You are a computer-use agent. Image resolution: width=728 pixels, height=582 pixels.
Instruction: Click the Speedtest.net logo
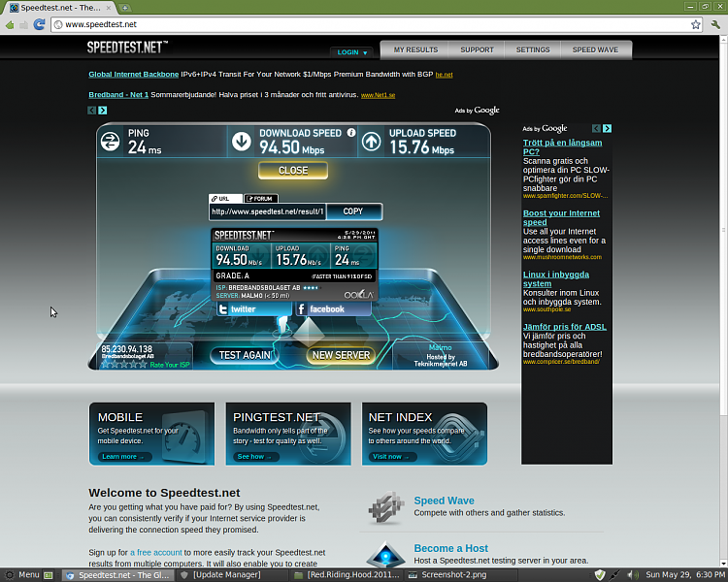tap(127, 48)
